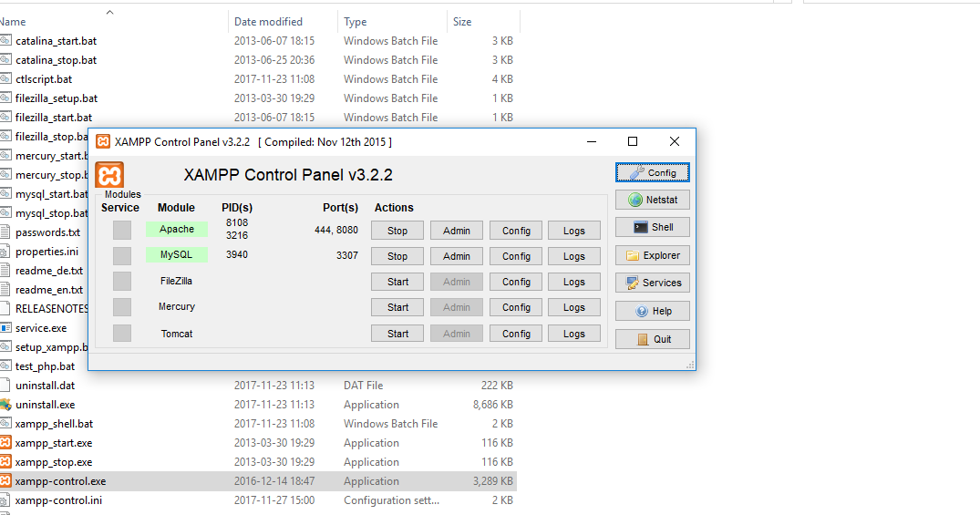Screen dimensions: 980x515
Task: Select uninstall.dat file
Action: click(x=45, y=386)
